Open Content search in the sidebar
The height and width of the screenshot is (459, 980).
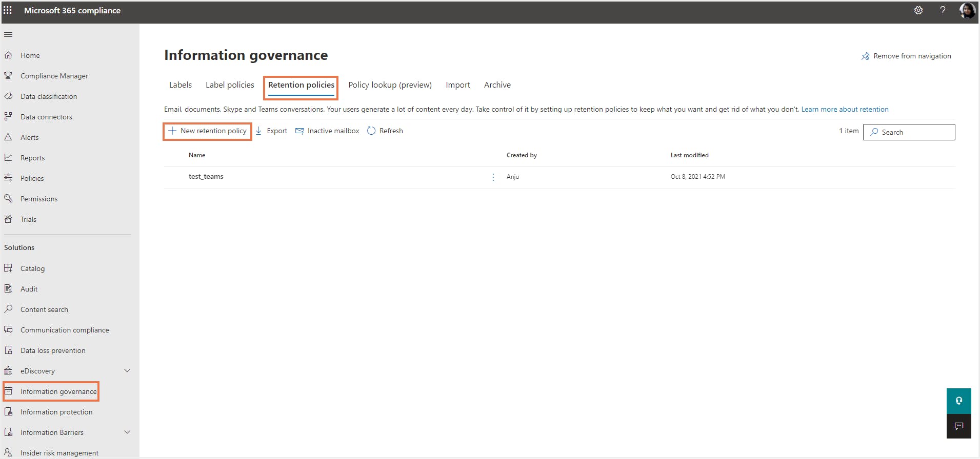[x=44, y=309]
